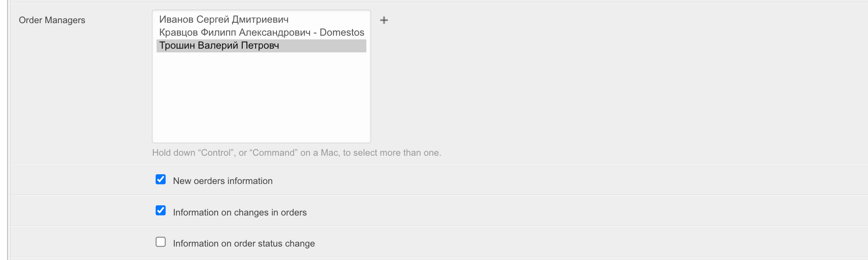The width and height of the screenshot is (868, 260).
Task: Click the surname "Кравцов" in the list
Action: (178, 32)
